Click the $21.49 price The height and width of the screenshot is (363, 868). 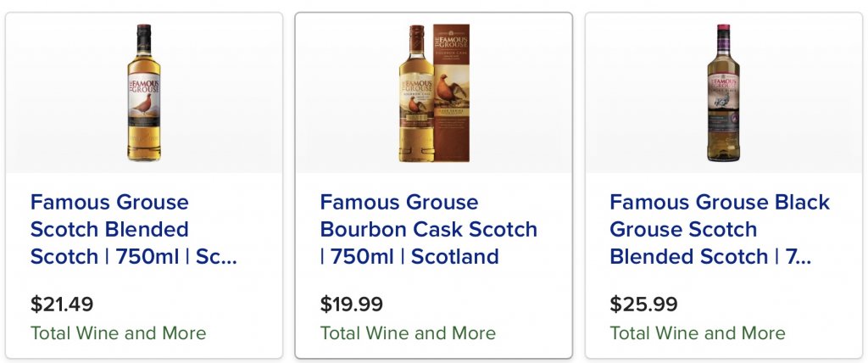[x=62, y=304]
